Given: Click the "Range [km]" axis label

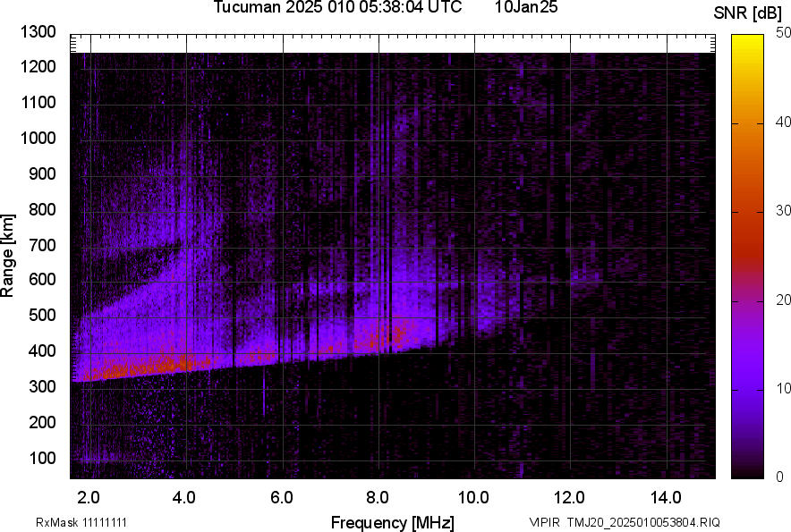Looking at the screenshot, I should coord(8,258).
